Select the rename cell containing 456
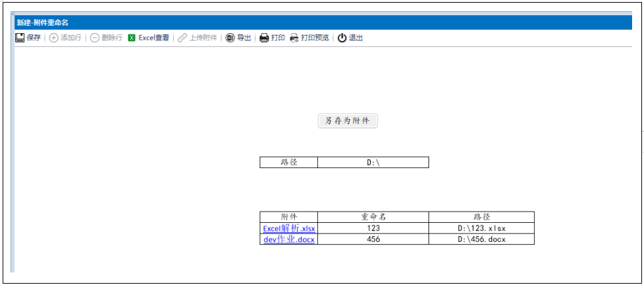 click(x=373, y=239)
